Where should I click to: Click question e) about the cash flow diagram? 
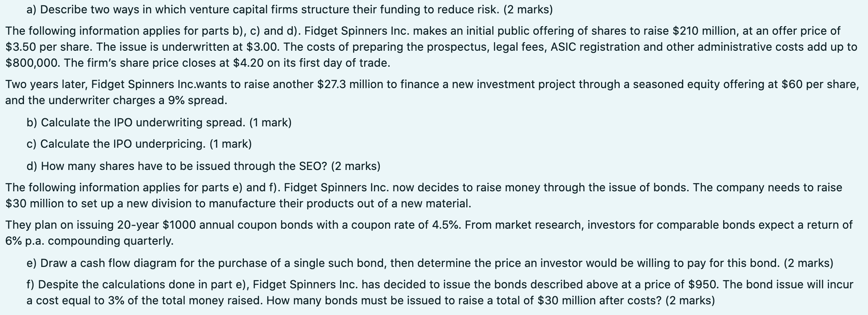(x=430, y=263)
